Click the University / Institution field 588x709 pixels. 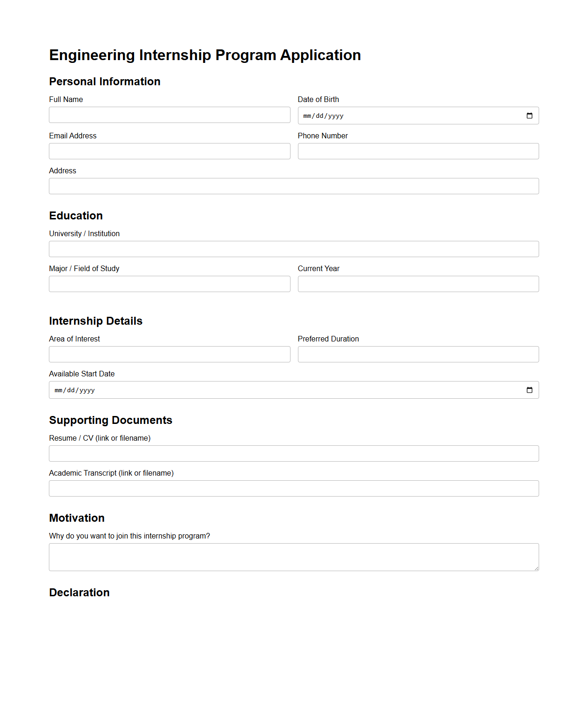click(x=293, y=249)
